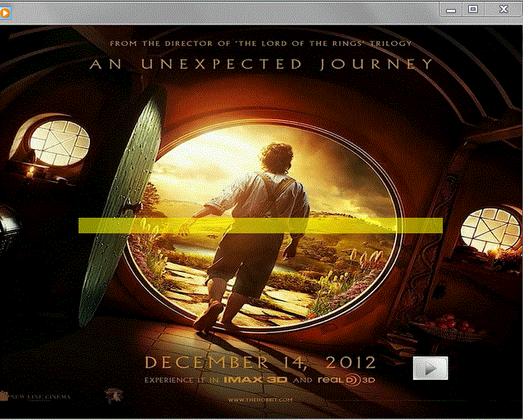
Task: Click the IMAX 3D logo
Action: click(x=255, y=380)
